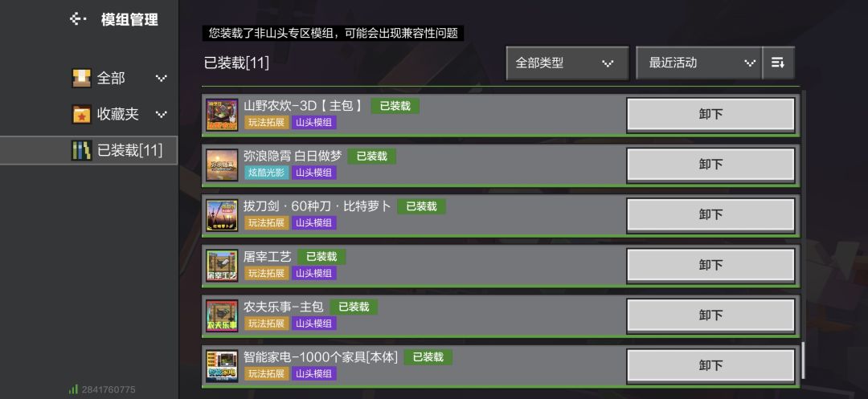Click the 拔刀剑 mod icon

click(222, 215)
